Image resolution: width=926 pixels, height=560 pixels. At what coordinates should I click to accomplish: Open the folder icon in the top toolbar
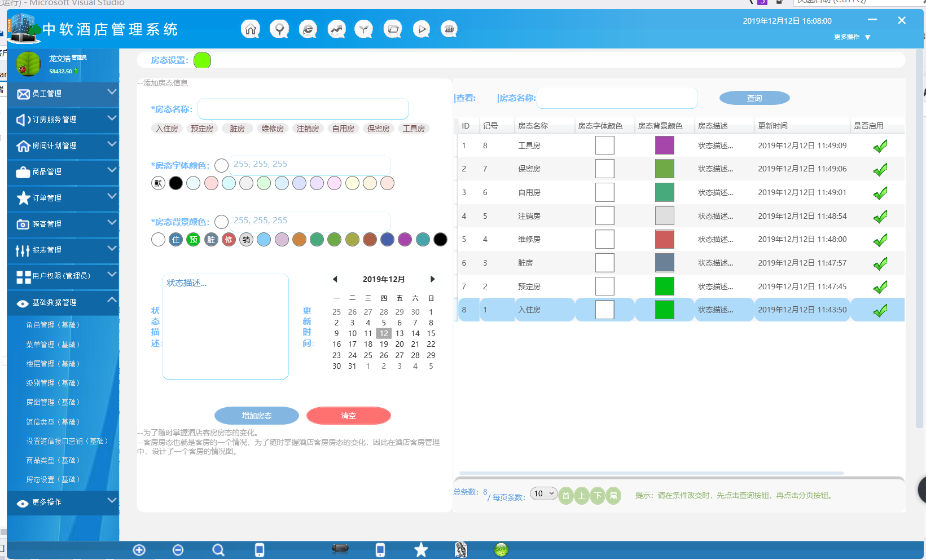pos(393,29)
